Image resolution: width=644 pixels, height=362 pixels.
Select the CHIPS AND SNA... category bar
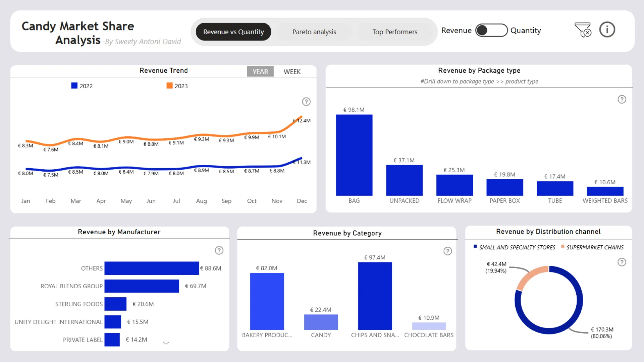(375, 296)
